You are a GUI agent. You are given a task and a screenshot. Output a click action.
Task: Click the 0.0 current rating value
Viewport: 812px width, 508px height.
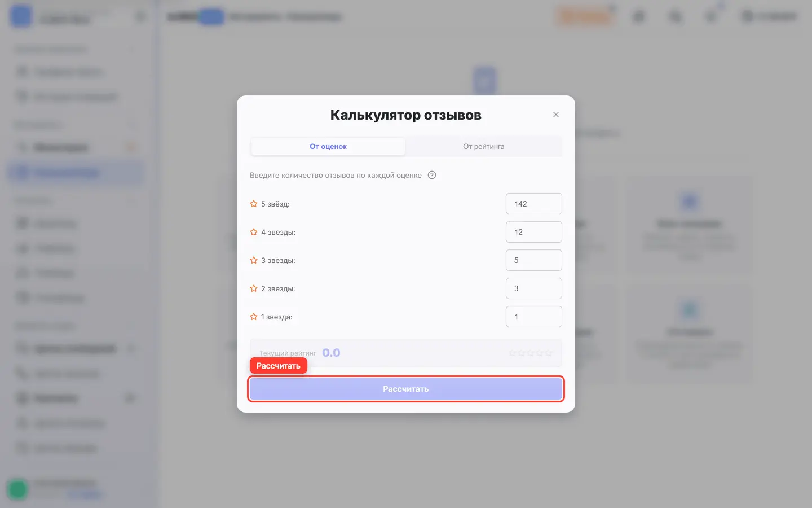point(331,353)
